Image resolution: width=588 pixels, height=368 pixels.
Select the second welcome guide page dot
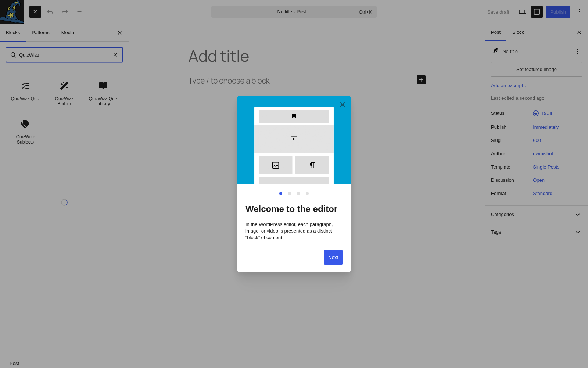(290, 194)
